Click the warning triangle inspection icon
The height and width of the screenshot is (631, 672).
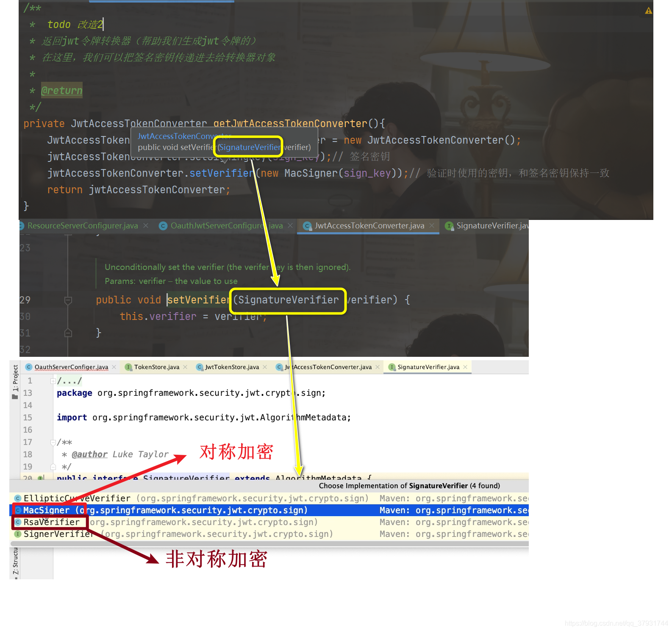(648, 11)
